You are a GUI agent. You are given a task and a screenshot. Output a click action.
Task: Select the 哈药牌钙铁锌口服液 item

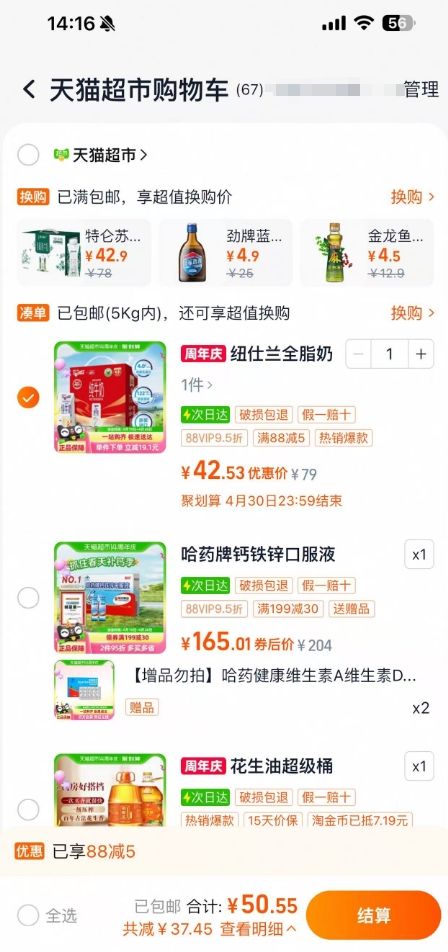(28, 598)
